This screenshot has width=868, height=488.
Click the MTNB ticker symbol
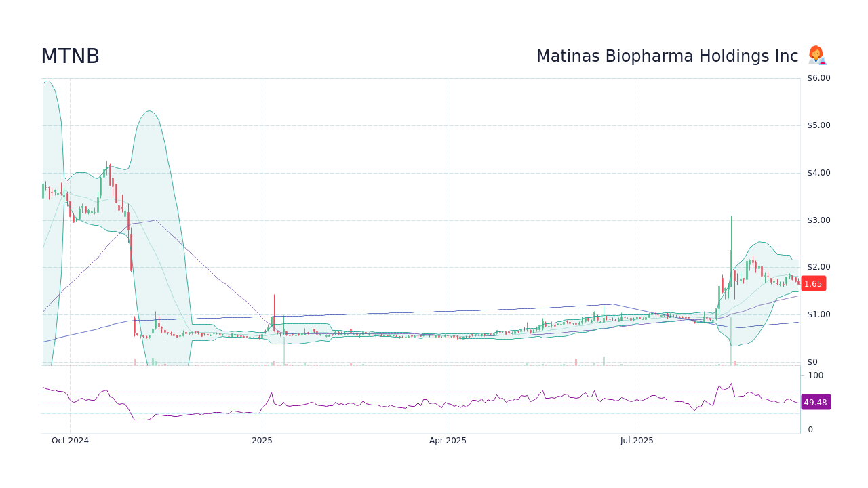[x=70, y=56]
